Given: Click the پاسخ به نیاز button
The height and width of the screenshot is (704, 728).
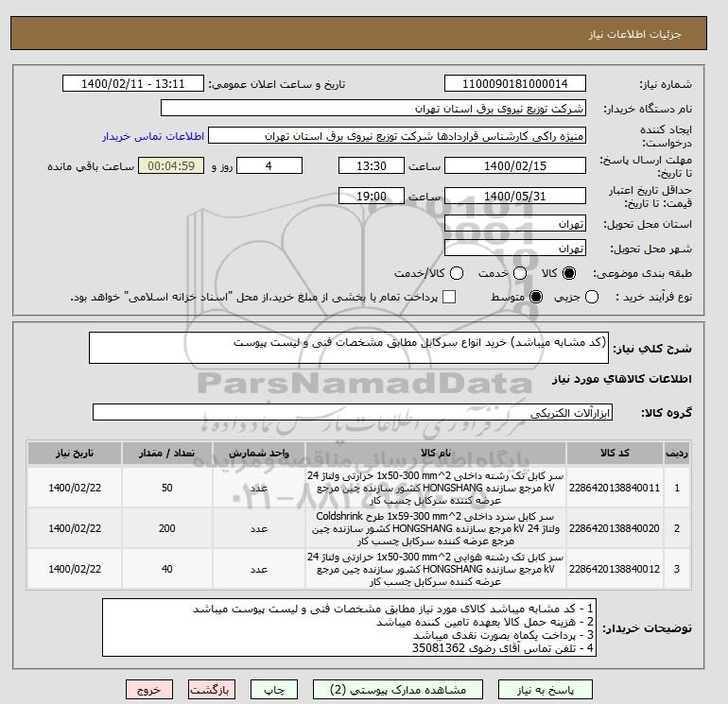Looking at the screenshot, I should coord(546,690).
